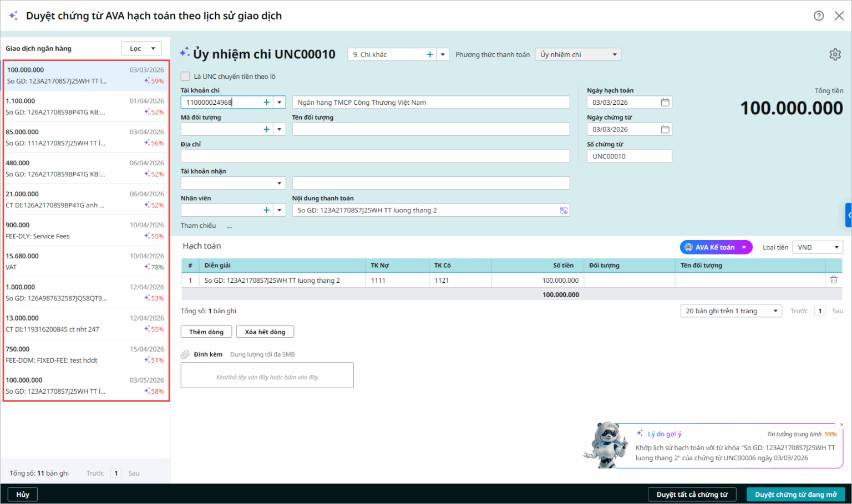Toggle 'Là UNC chuyển tiền theo lô' checkbox
Image resolution: width=852 pixels, height=504 pixels.
click(x=185, y=77)
